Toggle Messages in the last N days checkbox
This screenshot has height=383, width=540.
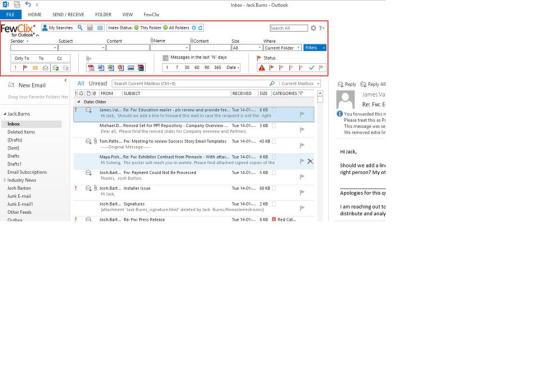click(165, 58)
